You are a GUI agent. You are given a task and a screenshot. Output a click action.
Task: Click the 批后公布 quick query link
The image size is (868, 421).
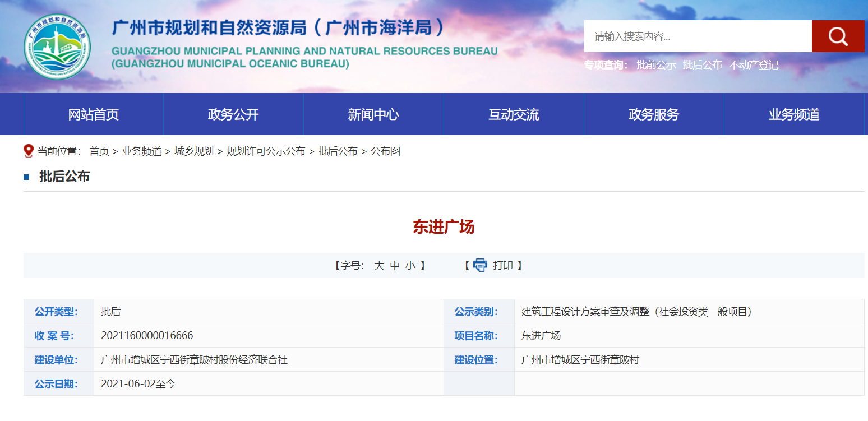(x=703, y=65)
